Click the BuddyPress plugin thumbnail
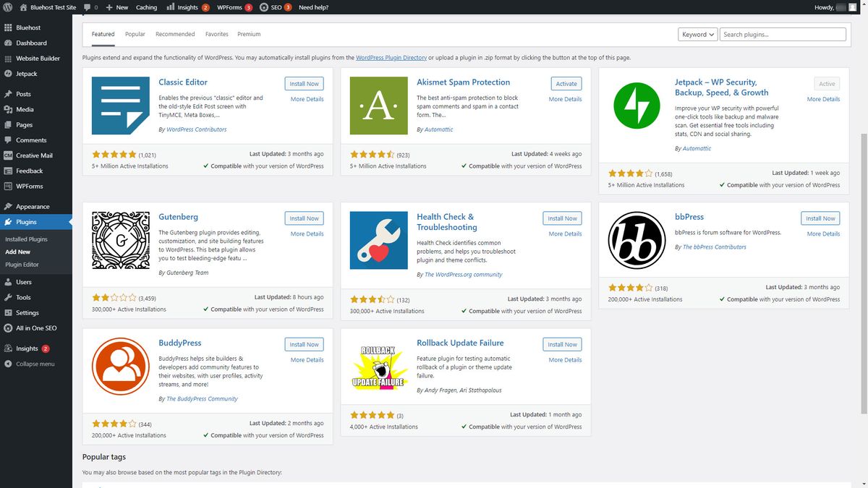The height and width of the screenshot is (488, 868). [x=121, y=367]
